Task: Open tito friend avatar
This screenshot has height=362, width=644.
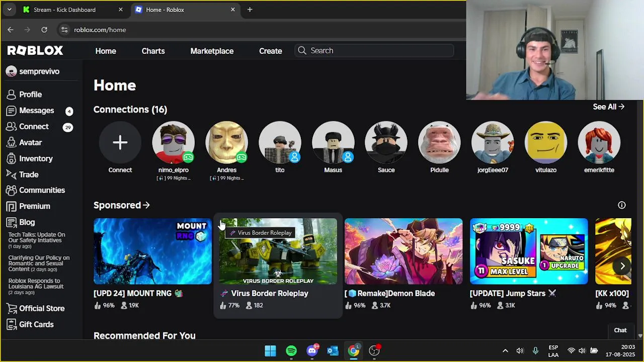Action: coord(280,142)
